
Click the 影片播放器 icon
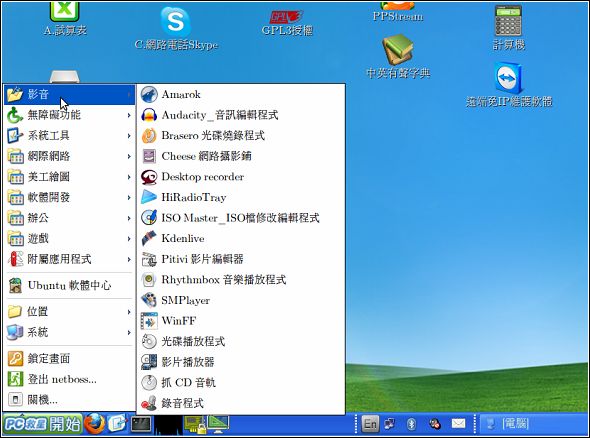click(149, 362)
